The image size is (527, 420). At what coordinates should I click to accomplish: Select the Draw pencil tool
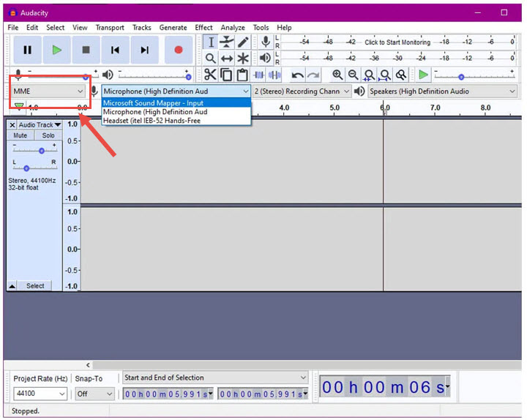tap(243, 42)
